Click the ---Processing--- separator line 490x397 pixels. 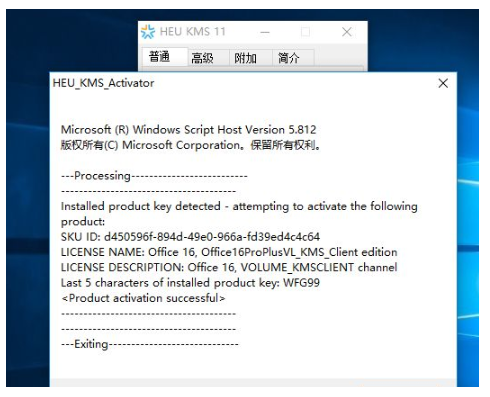coord(154,176)
